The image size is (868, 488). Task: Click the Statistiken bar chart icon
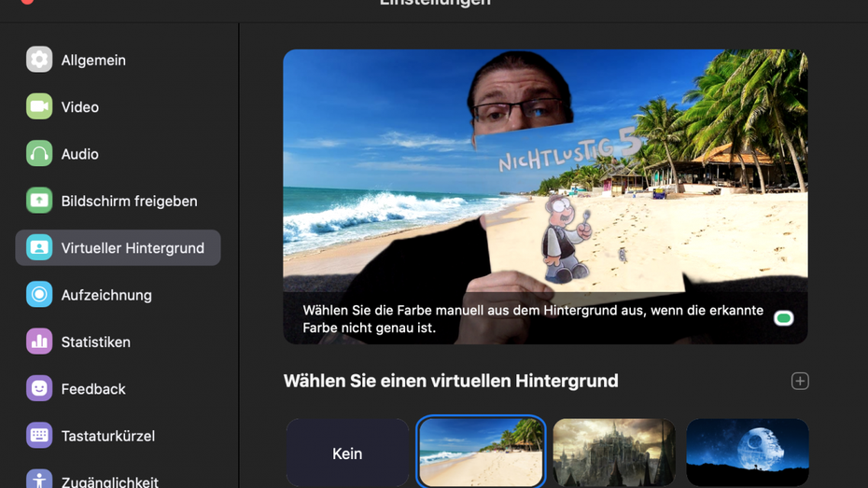click(x=39, y=342)
